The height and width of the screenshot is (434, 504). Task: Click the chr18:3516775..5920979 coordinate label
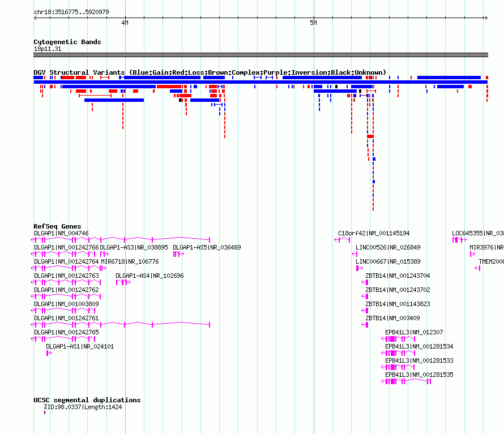[71, 12]
